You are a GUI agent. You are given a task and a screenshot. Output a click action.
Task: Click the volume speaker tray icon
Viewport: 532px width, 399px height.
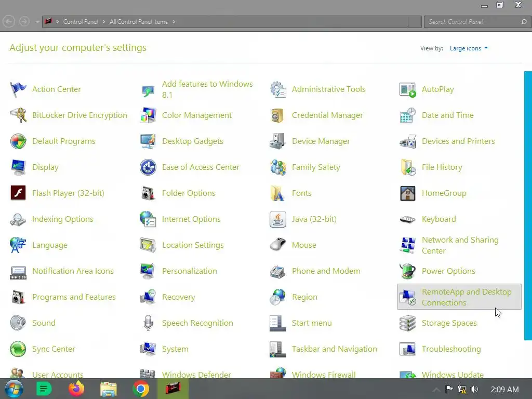click(474, 389)
